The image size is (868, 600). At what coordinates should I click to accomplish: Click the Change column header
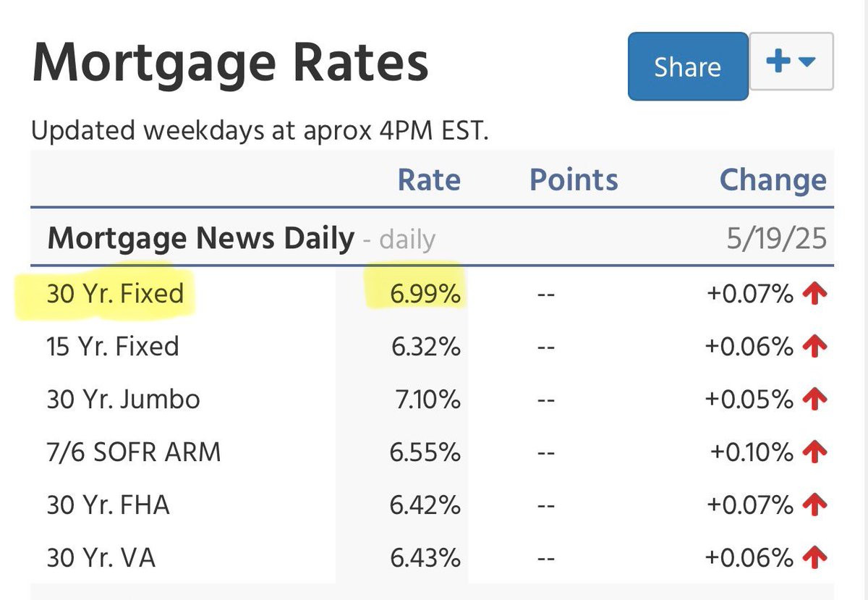click(773, 179)
